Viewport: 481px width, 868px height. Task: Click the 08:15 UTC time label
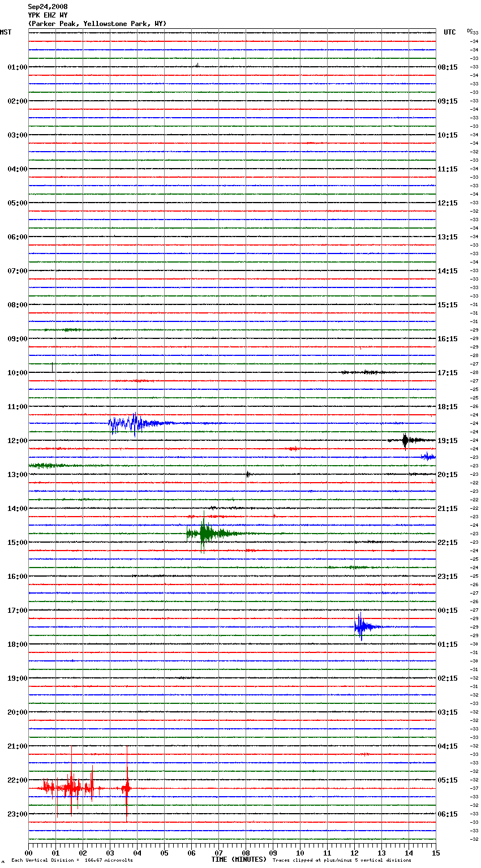tap(448, 67)
